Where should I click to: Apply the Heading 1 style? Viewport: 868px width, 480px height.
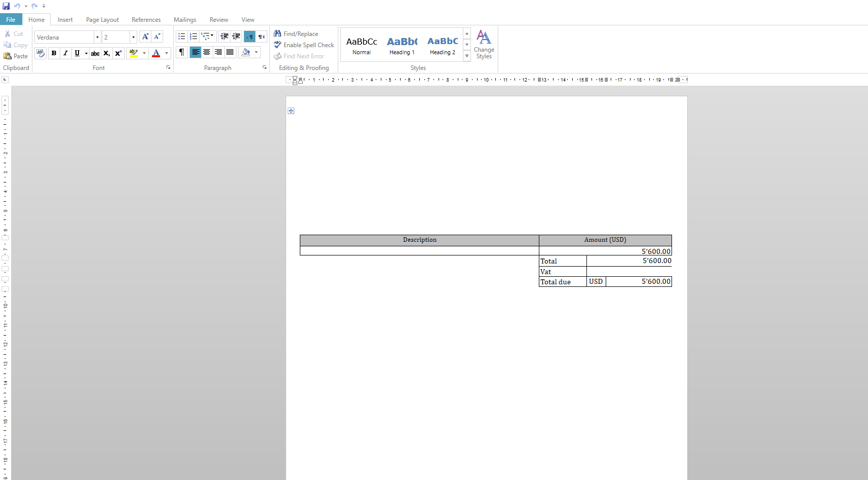(x=402, y=45)
